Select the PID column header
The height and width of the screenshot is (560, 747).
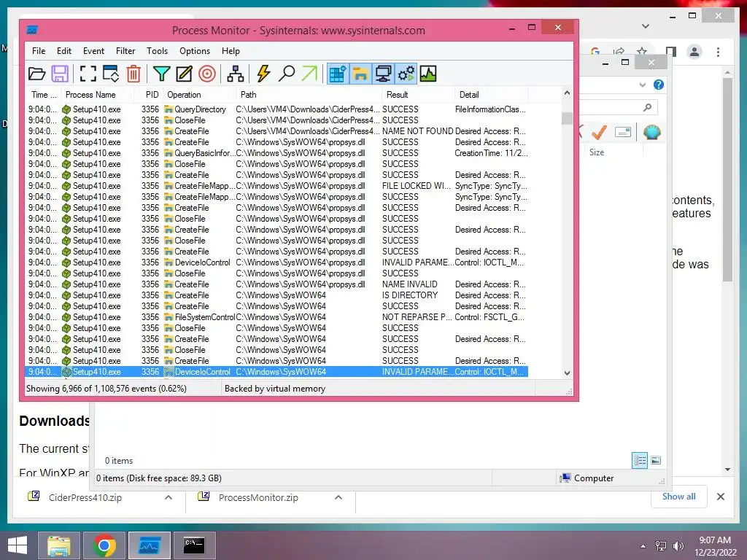click(x=149, y=95)
